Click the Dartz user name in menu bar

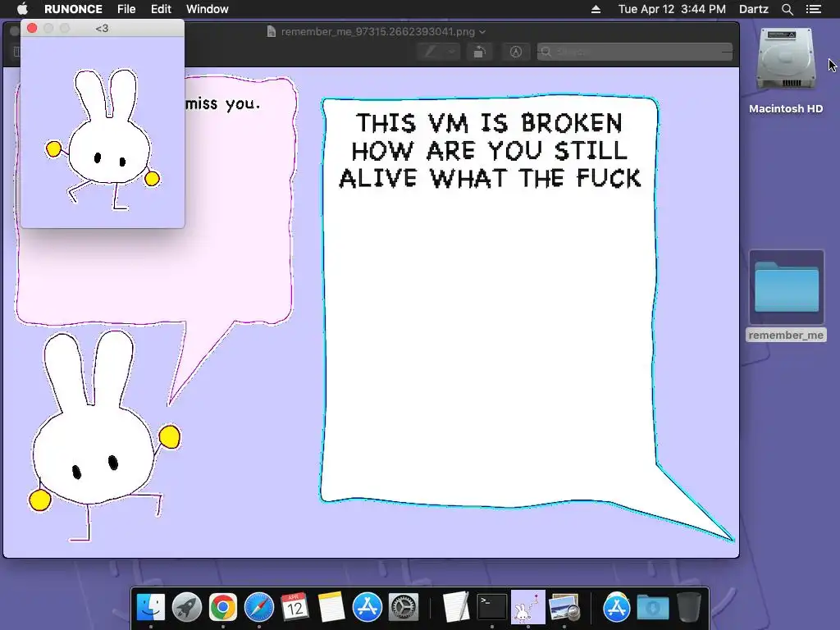click(x=754, y=9)
